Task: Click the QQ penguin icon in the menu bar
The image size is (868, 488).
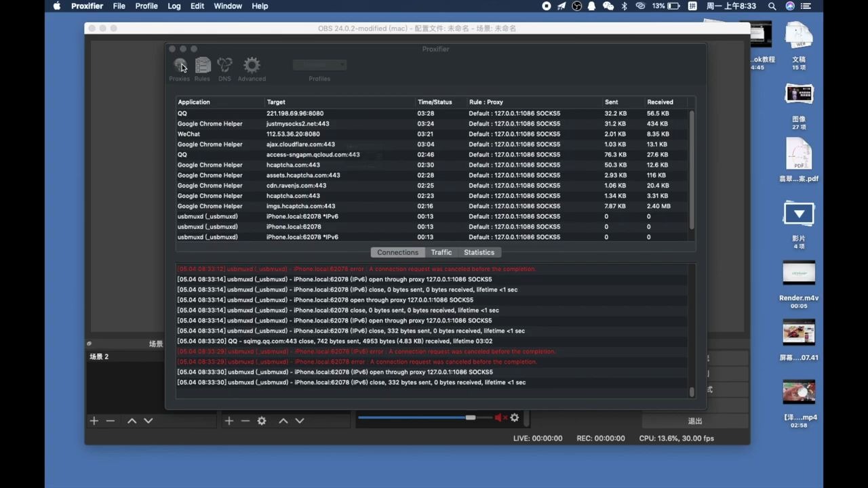Action: click(592, 6)
